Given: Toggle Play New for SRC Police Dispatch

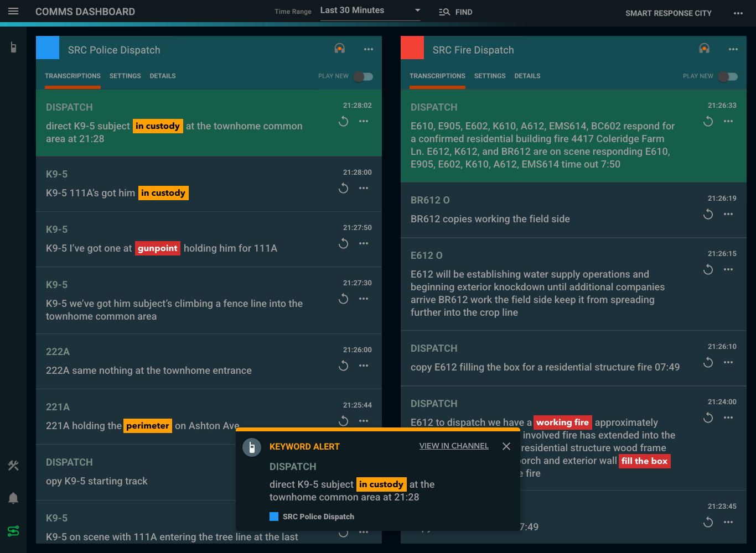Looking at the screenshot, I should point(363,76).
